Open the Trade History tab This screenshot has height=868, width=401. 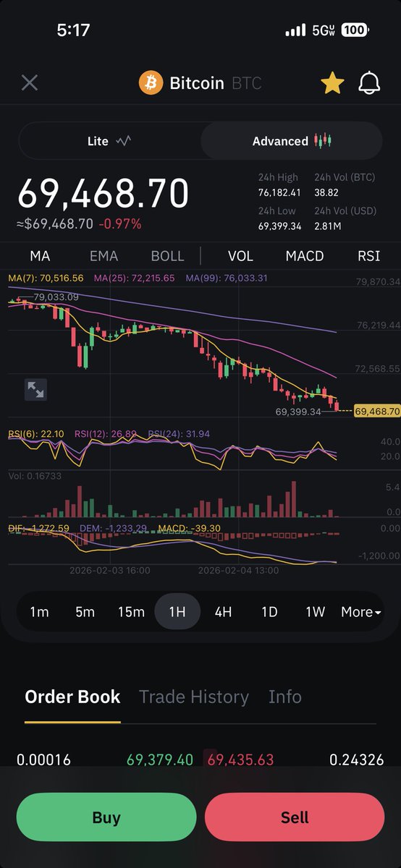click(x=193, y=697)
